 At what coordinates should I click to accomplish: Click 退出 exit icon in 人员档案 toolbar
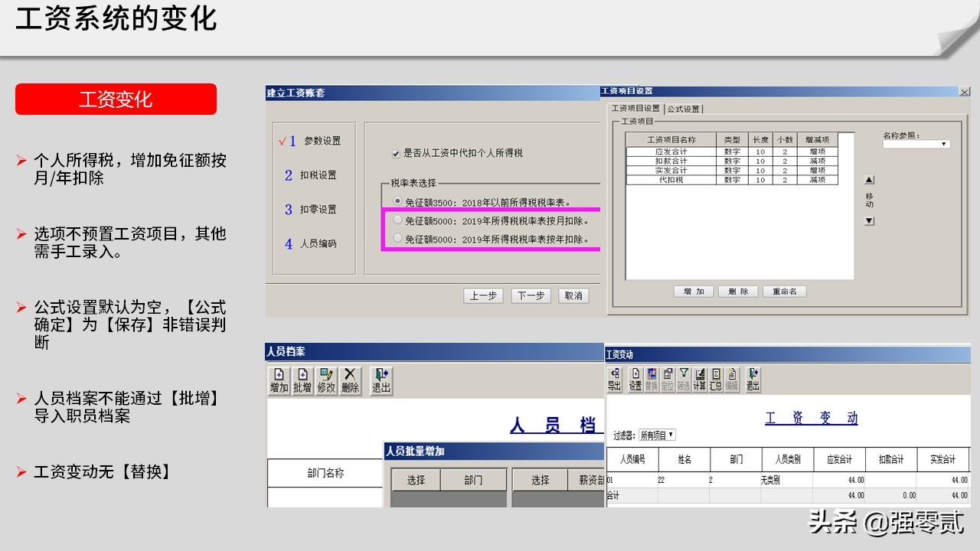[x=381, y=380]
